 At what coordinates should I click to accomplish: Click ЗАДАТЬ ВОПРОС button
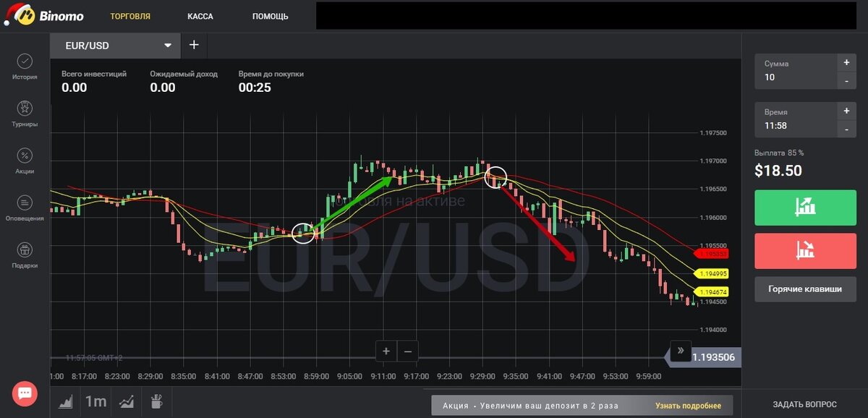pos(804,404)
